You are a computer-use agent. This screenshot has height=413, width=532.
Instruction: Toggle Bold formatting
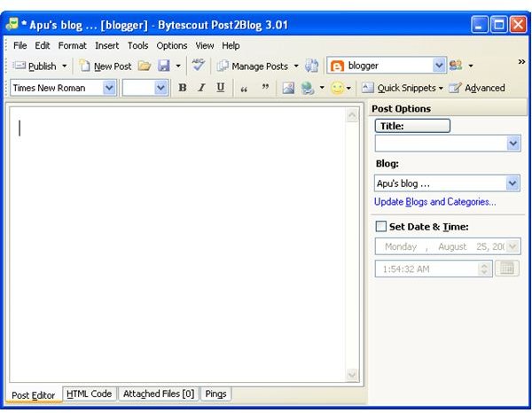click(x=183, y=88)
